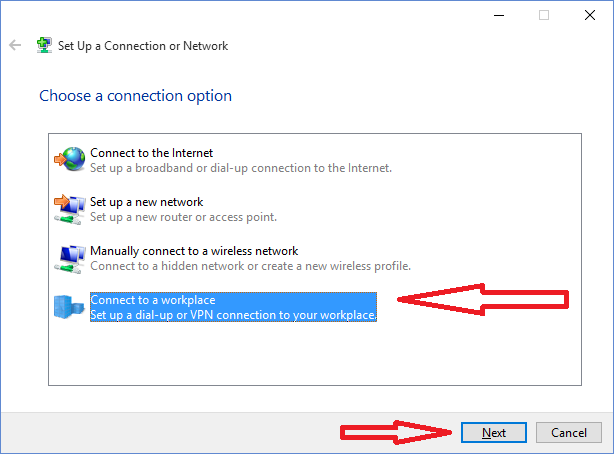This screenshot has width=614, height=454.
Task: Choose 'Manually connect to a wireless network' title
Action: click(194, 251)
